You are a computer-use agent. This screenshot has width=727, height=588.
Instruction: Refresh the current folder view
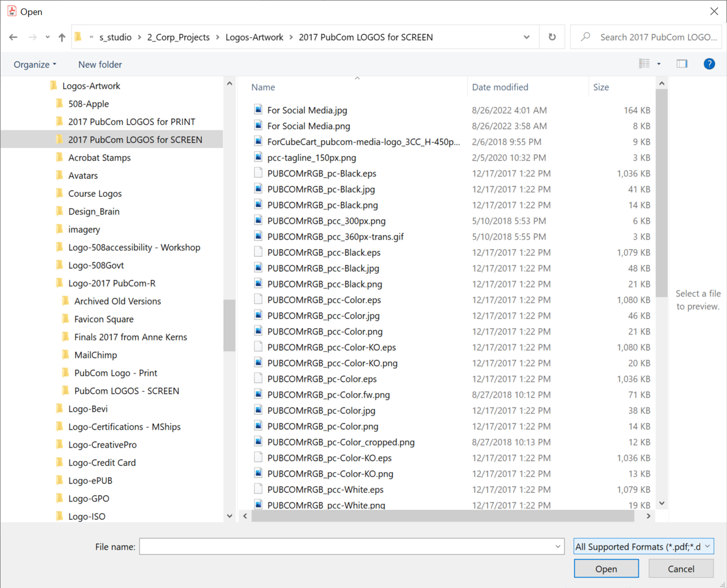coord(552,37)
